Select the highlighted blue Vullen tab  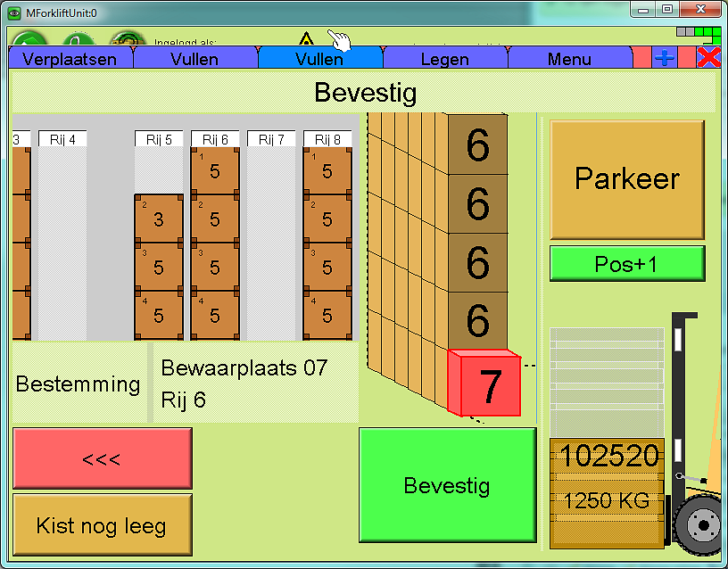point(319,60)
